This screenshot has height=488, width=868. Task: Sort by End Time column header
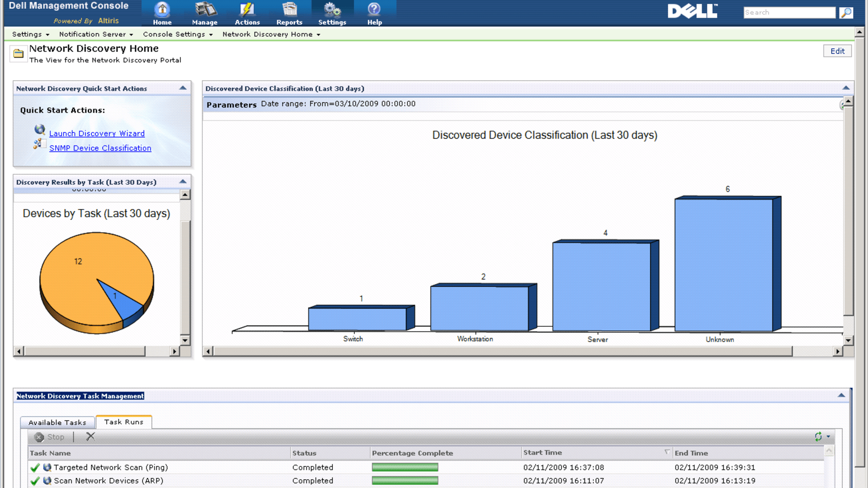click(x=748, y=453)
